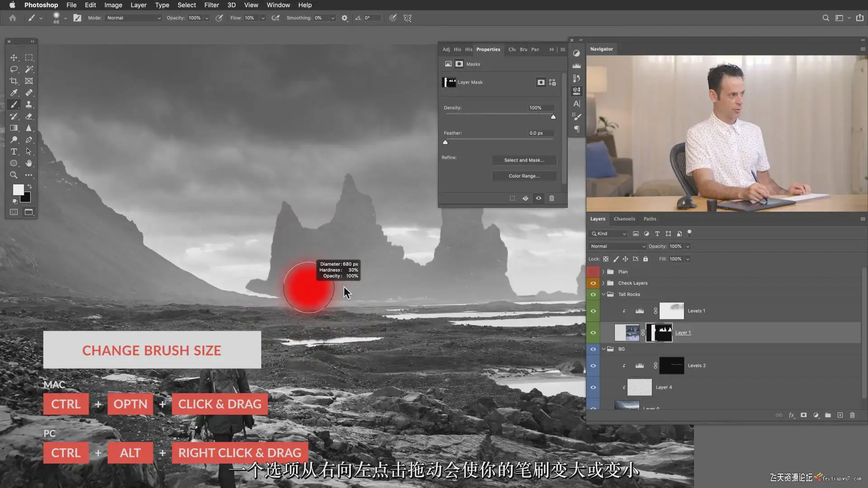Hide the Layer 4 layer
The height and width of the screenshot is (488, 868).
click(593, 387)
